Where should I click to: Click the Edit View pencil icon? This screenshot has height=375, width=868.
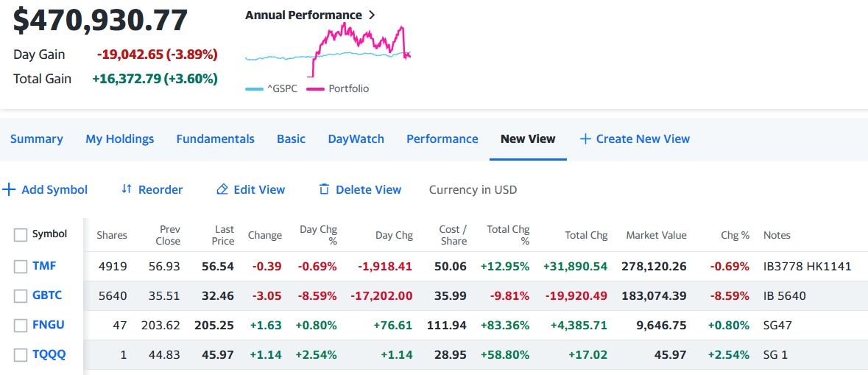pyautogui.click(x=222, y=190)
